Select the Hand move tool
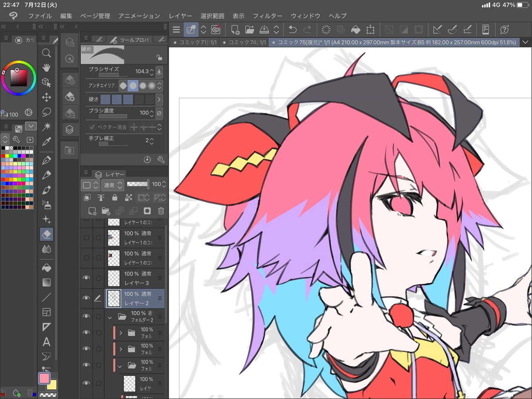Image resolution: width=532 pixels, height=399 pixels. click(46, 68)
